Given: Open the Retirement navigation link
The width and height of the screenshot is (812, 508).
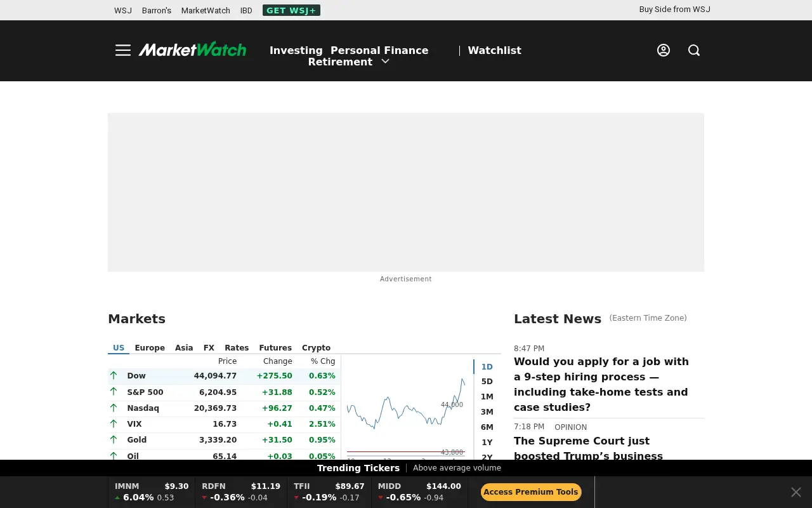Looking at the screenshot, I should click(x=340, y=62).
